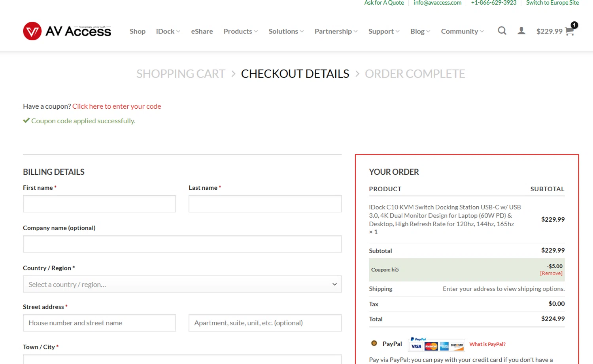Screen dimensions: 593x364
Task: Click the Total amount $224.99
Action: click(x=553, y=319)
